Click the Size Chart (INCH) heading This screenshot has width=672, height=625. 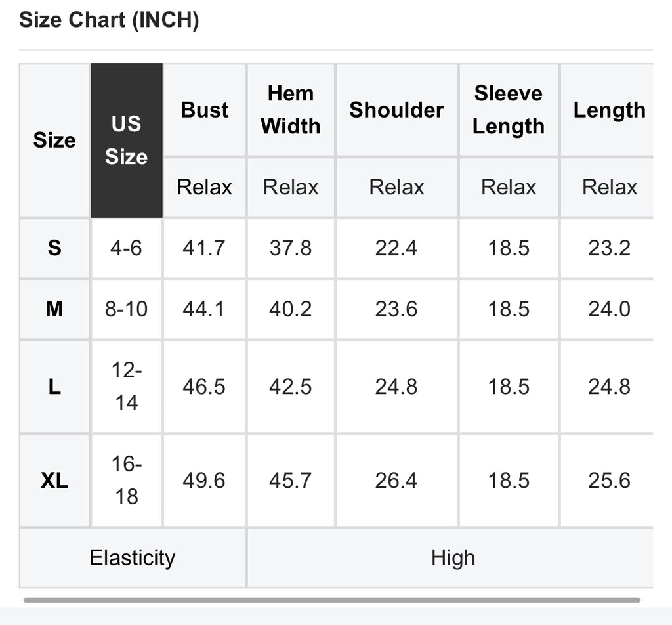pos(109,20)
